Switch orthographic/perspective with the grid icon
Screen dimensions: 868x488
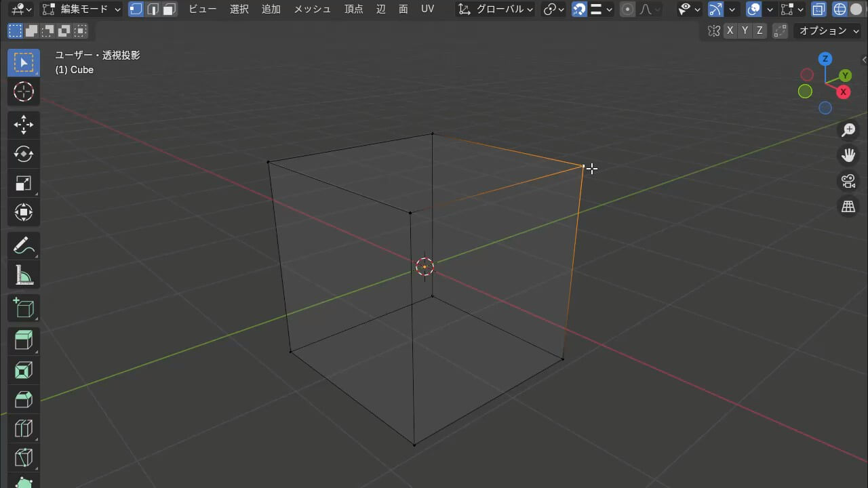click(x=848, y=207)
